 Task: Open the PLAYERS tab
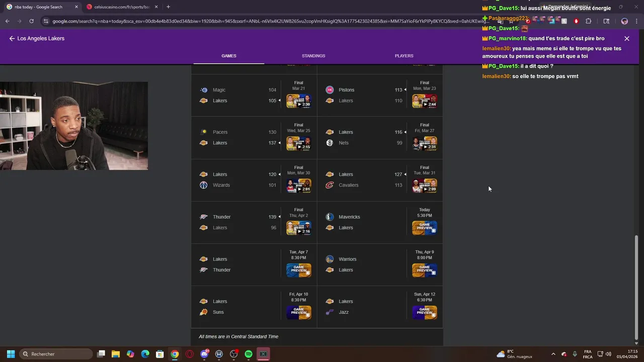click(404, 56)
